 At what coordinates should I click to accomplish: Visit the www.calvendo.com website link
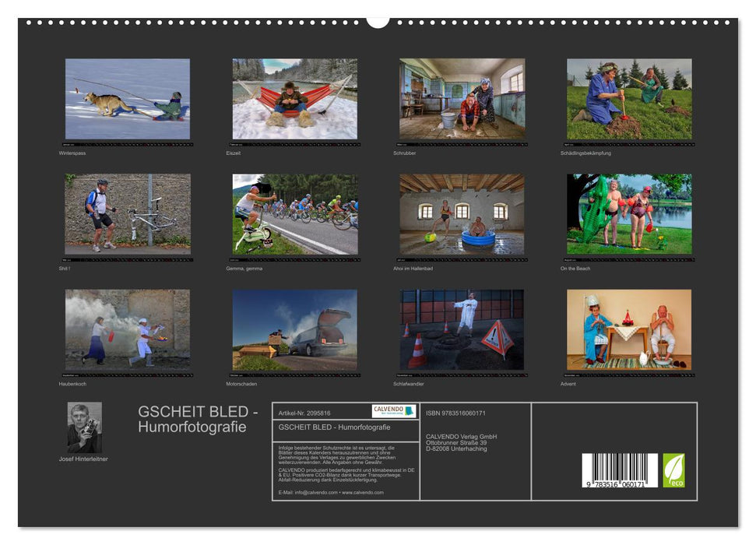pos(363,492)
